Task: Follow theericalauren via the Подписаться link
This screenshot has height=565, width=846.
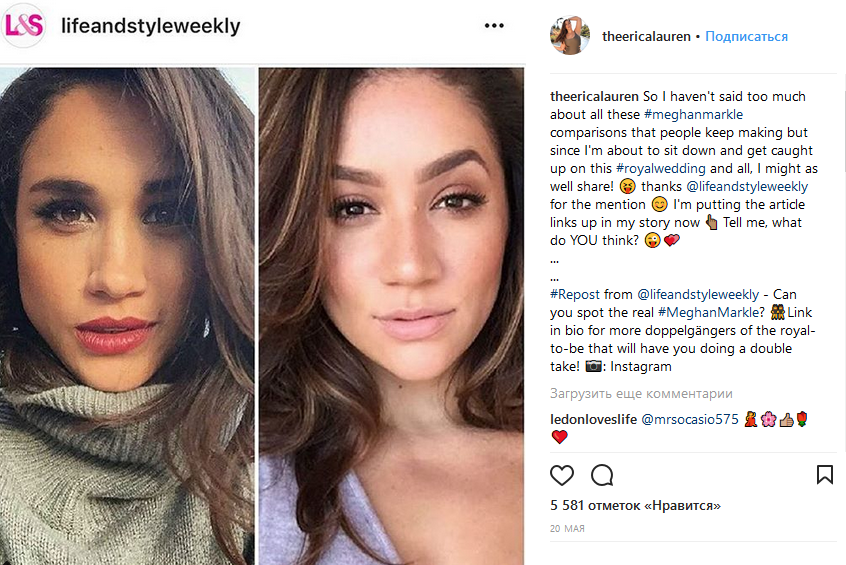Action: tap(746, 37)
